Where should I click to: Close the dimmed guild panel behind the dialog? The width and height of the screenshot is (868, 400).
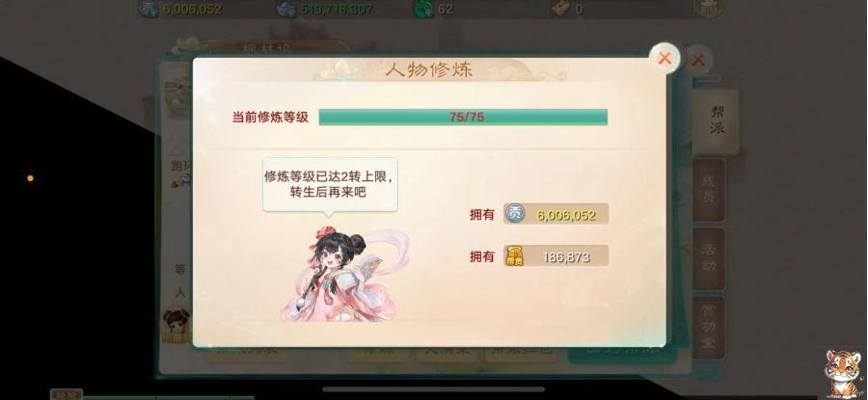[698, 61]
